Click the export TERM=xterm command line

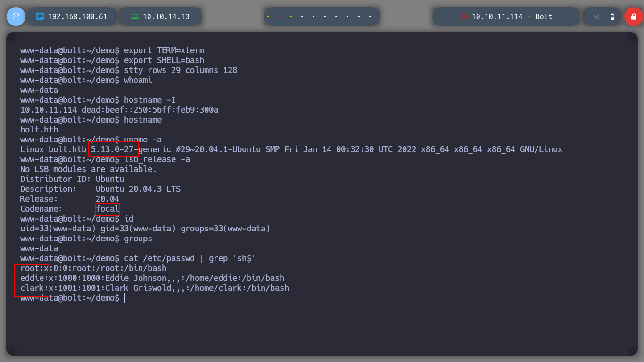pyautogui.click(x=112, y=50)
